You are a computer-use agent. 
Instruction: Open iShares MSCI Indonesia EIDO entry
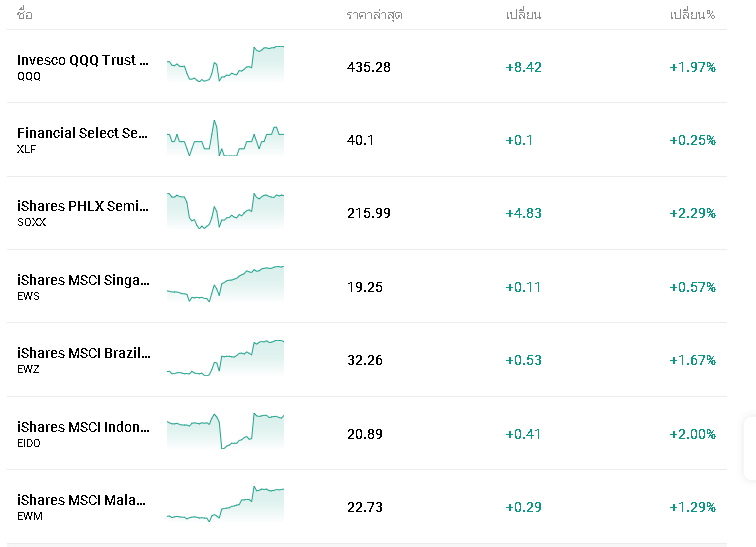tap(83, 427)
